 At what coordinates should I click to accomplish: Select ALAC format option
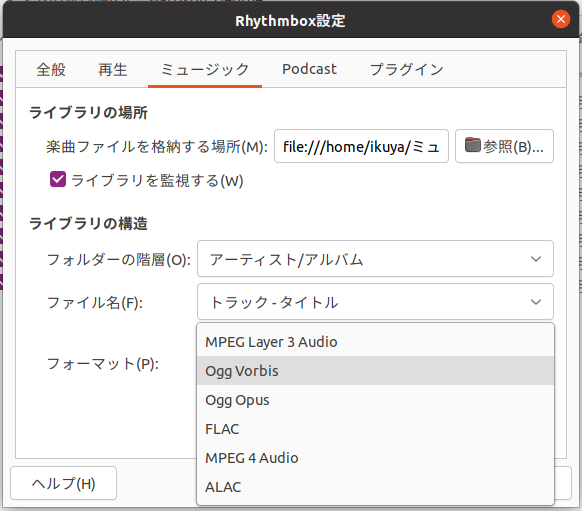tap(375, 487)
